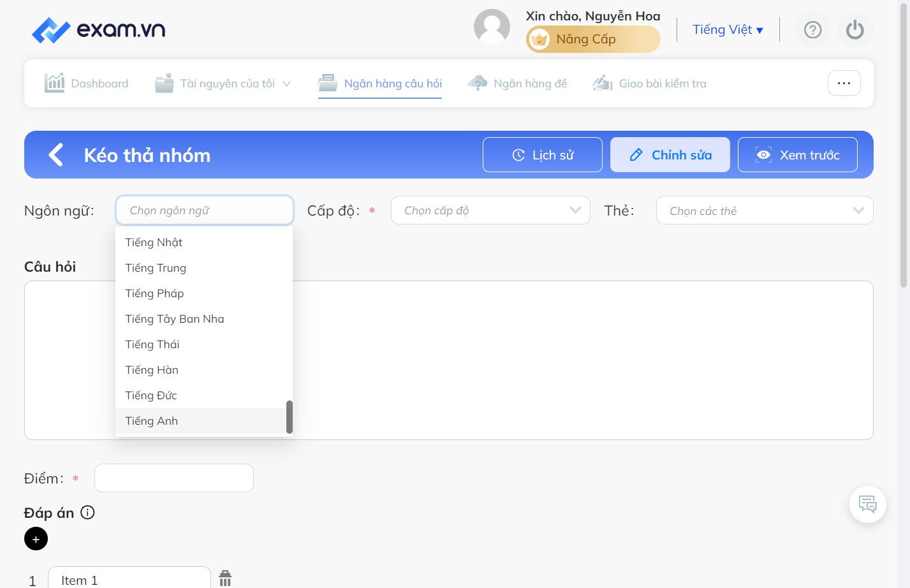Pick Tiếng Thái from the list
The height and width of the screenshot is (588, 910).
(x=204, y=344)
